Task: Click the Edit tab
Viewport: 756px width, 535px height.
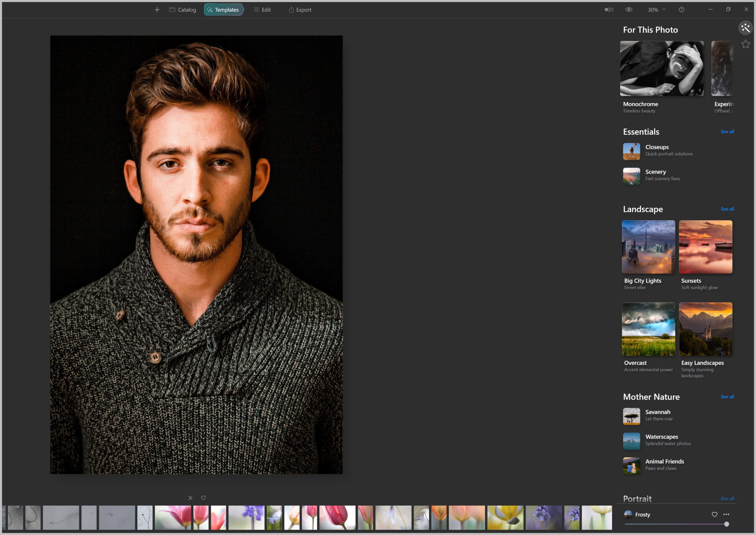Action: 262,9
